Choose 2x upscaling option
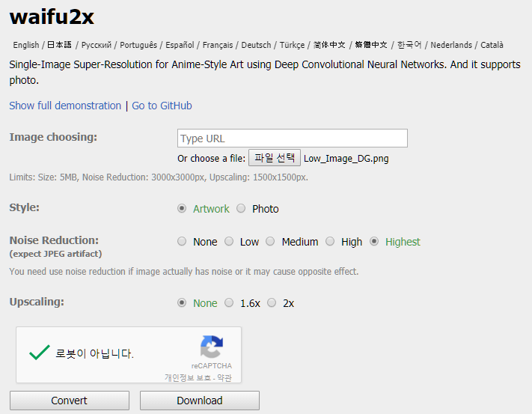The width and height of the screenshot is (532, 414). click(272, 302)
